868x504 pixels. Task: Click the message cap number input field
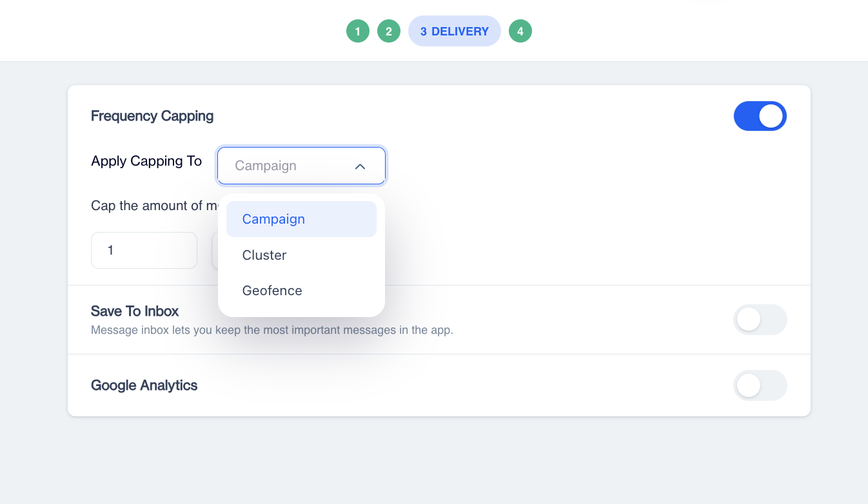(144, 250)
